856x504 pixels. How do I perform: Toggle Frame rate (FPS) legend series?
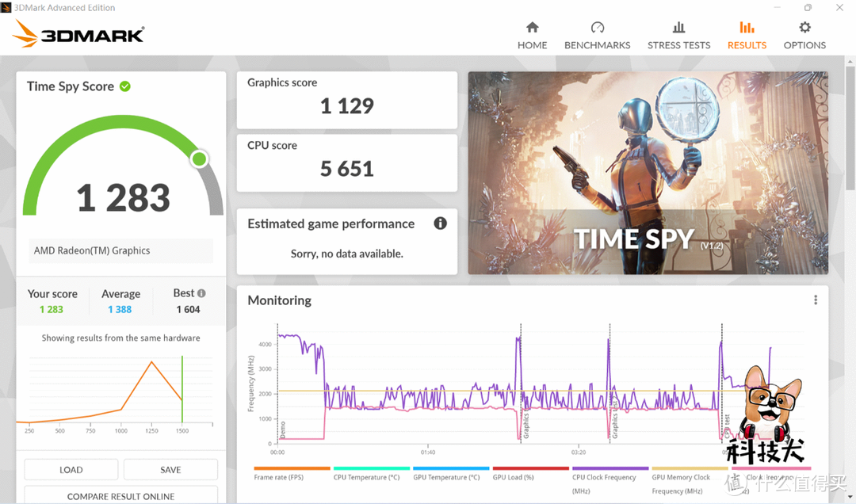click(x=279, y=477)
